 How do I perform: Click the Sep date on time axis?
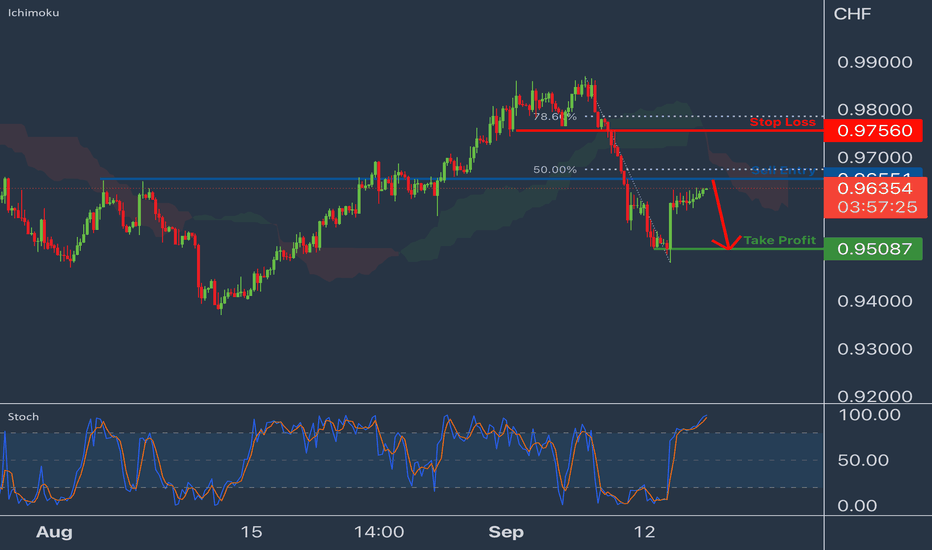pyautogui.click(x=506, y=532)
